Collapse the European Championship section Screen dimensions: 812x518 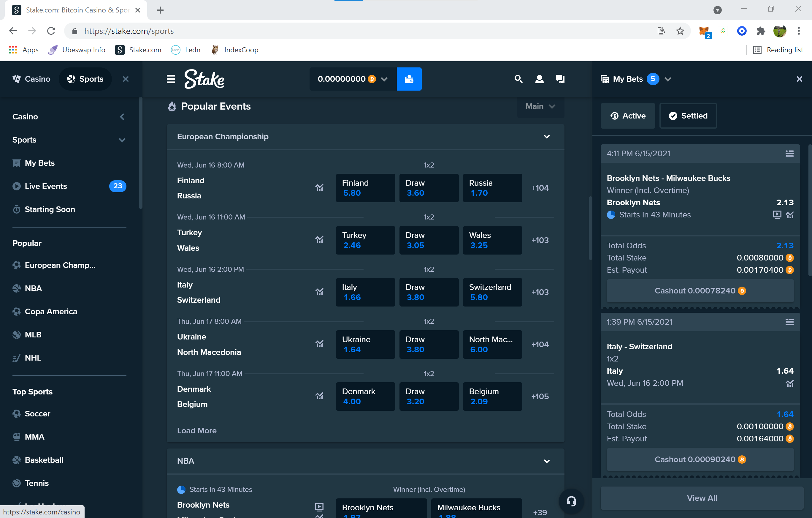[x=547, y=137]
